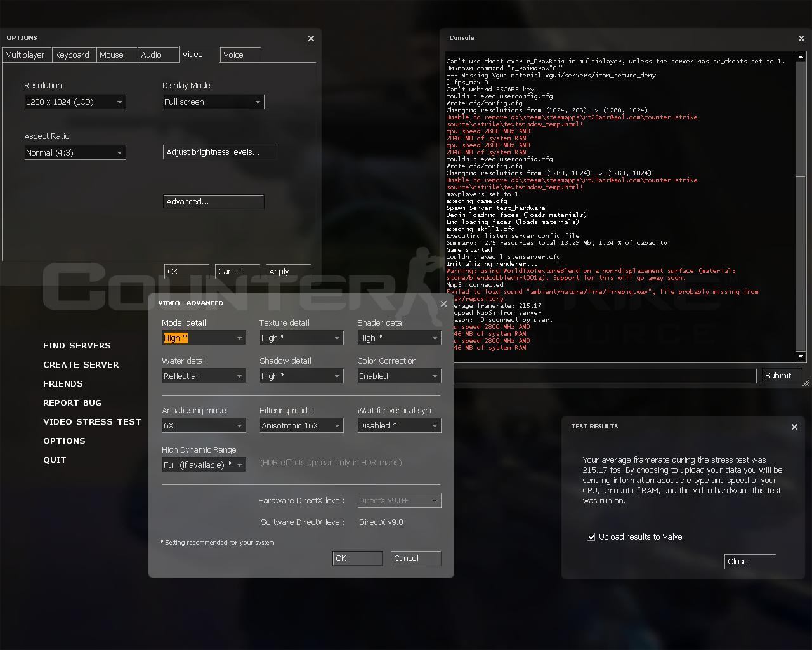Expand the Water detail dropdown
Image resolution: width=812 pixels, height=650 pixels.
click(x=204, y=376)
